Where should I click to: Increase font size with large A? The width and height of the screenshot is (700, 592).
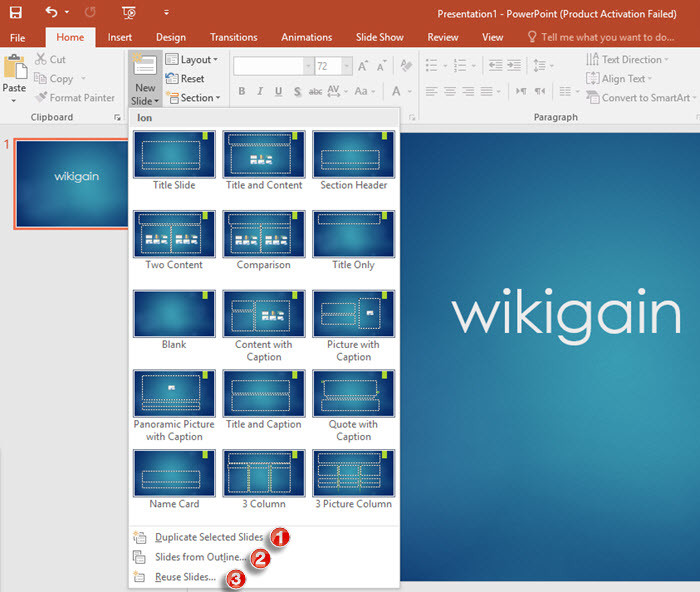[363, 67]
